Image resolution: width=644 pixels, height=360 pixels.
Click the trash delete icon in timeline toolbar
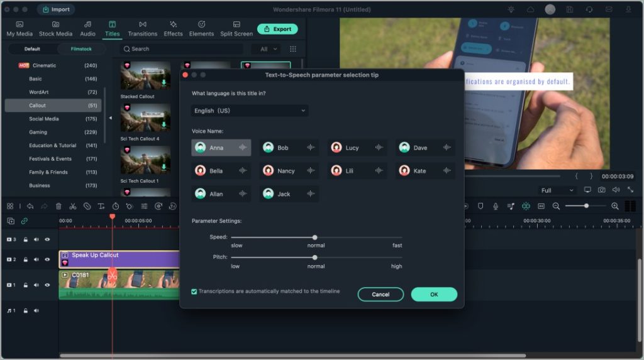58,206
